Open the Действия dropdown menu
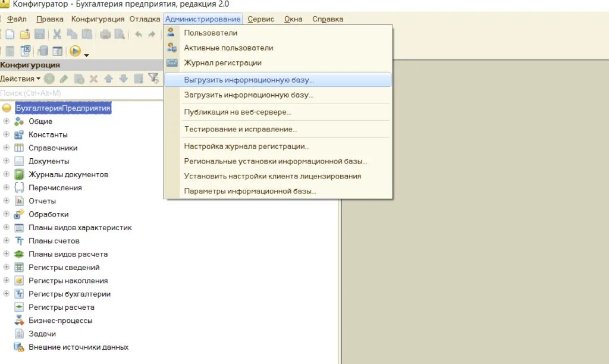 (x=20, y=79)
